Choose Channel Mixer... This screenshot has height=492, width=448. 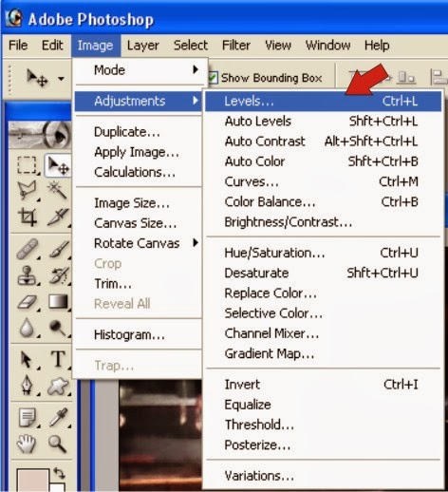point(324,333)
